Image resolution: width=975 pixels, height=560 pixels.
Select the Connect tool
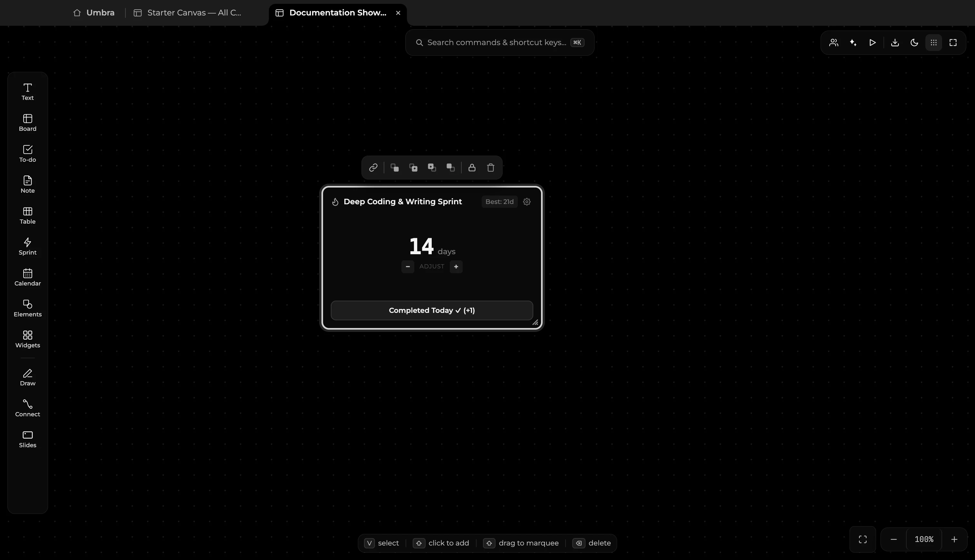click(27, 409)
